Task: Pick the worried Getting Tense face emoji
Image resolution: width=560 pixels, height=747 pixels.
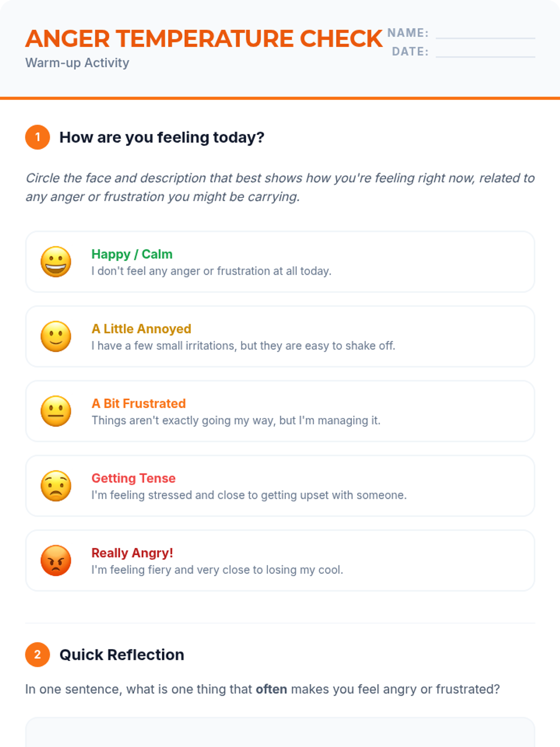Action: click(56, 486)
